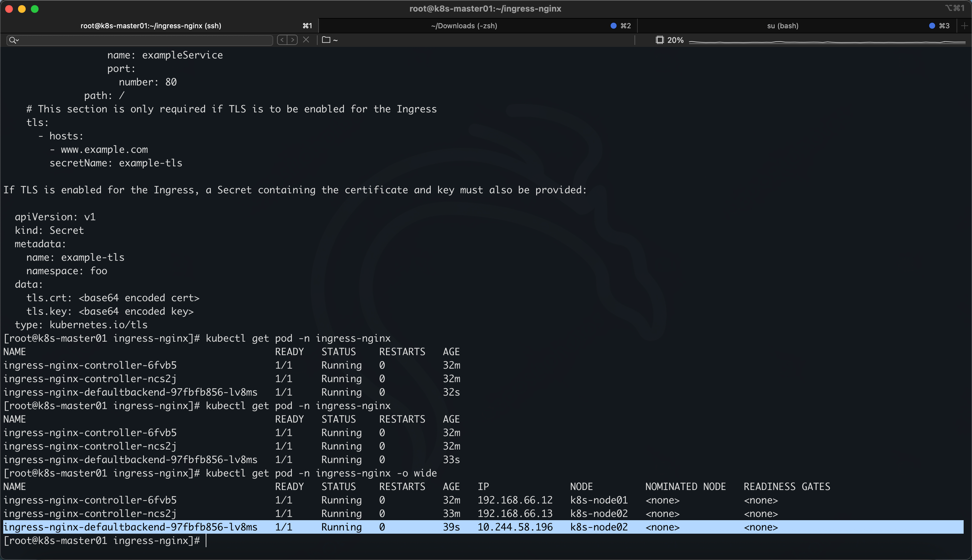Click the blue activity dot on Downloads tab
This screenshot has width=972, height=560.
[x=613, y=26]
